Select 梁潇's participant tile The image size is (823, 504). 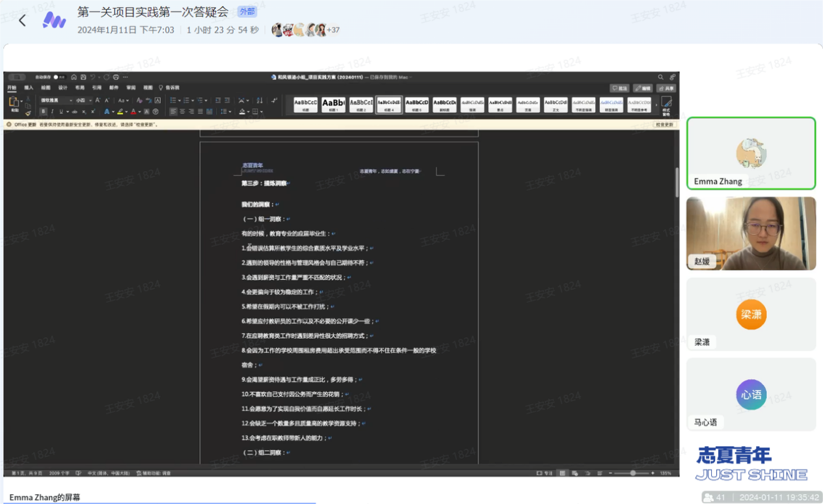click(x=751, y=315)
